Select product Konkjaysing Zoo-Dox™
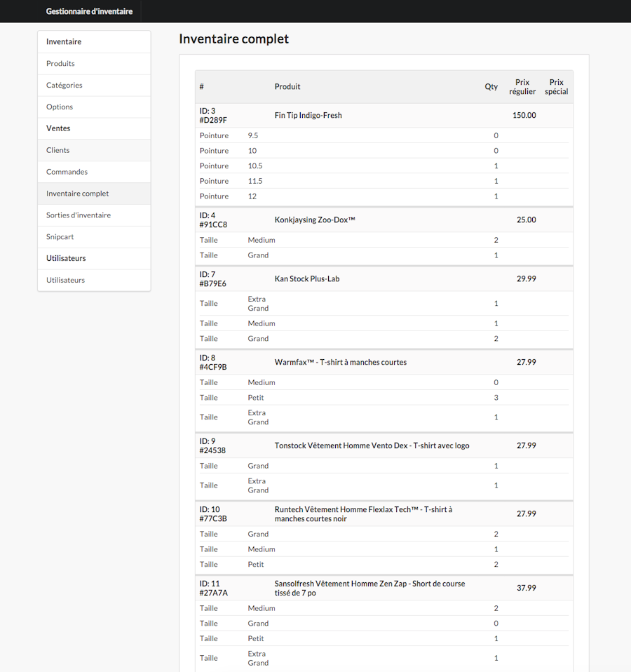The height and width of the screenshot is (672, 631). tap(315, 220)
